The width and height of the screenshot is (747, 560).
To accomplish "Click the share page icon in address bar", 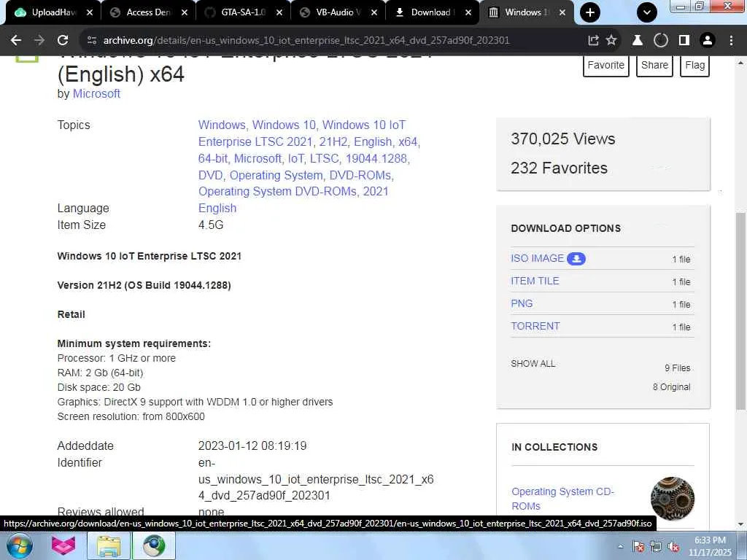I will coord(593,41).
